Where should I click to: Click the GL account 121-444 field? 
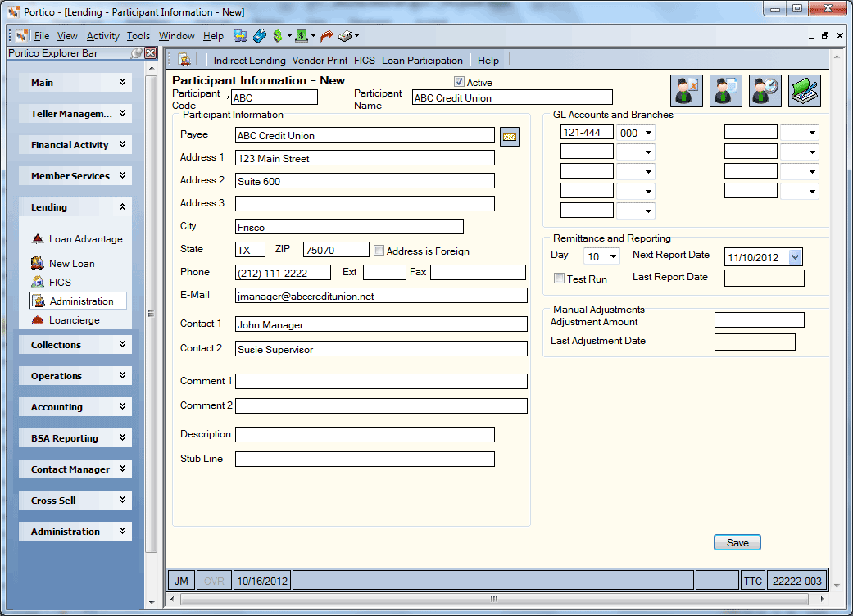tap(587, 132)
